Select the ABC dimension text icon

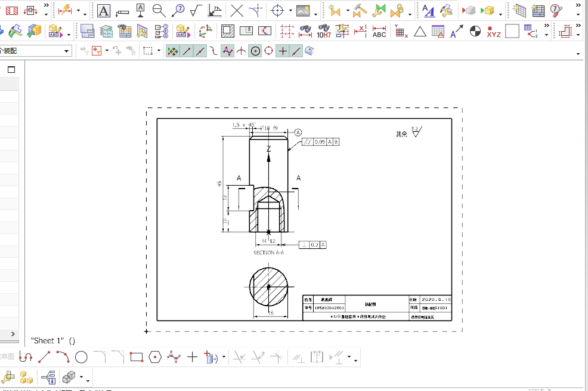(379, 31)
